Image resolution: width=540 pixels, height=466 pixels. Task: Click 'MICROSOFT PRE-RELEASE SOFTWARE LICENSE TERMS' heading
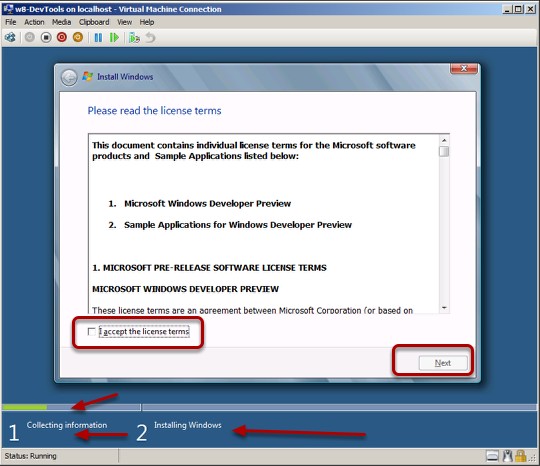pos(209,268)
